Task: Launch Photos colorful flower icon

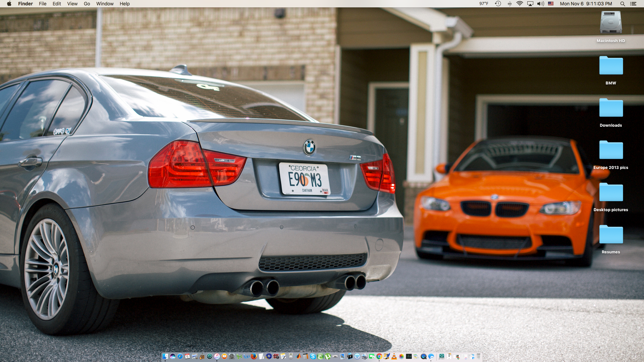Action: (x=401, y=356)
